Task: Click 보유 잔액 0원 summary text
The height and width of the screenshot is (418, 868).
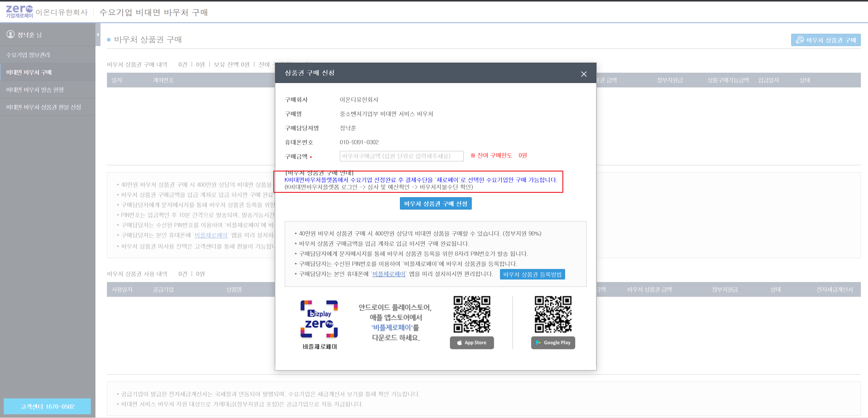Action: coord(232,64)
